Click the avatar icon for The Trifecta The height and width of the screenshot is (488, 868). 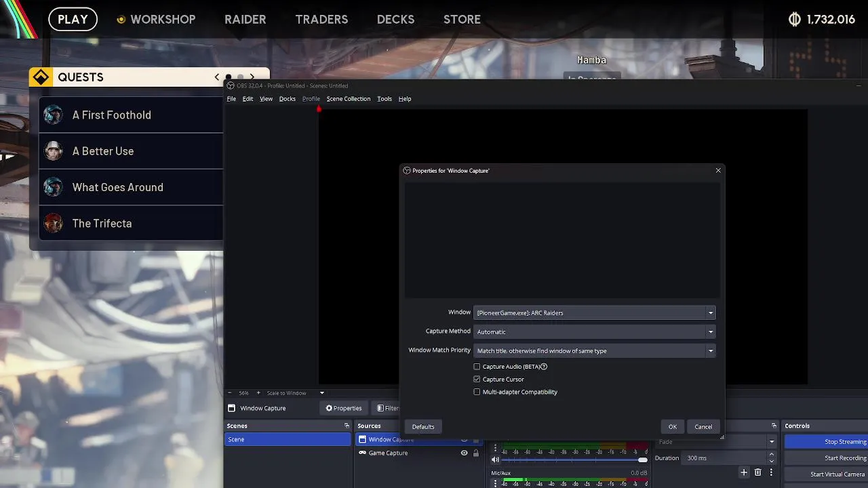point(54,223)
